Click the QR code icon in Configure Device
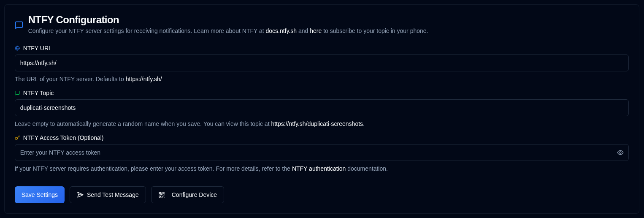The height and width of the screenshot is (218, 644). (x=162, y=195)
